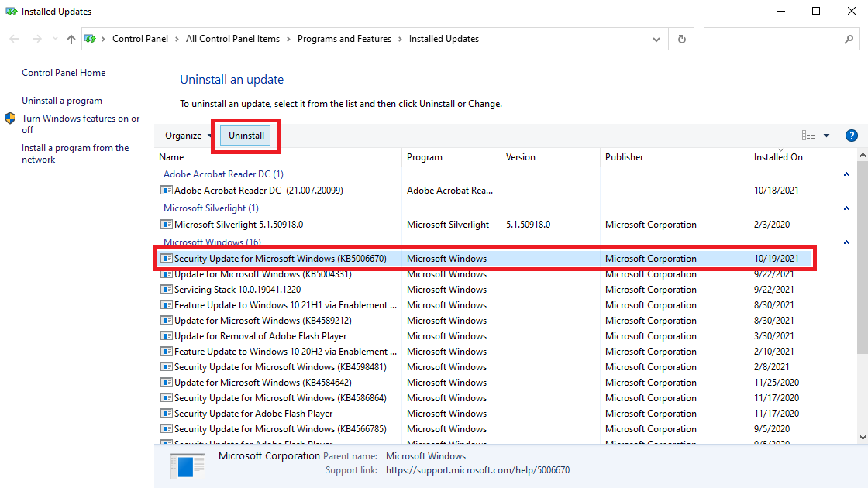
Task: Click the icon beside Security Update KB4598481
Action: point(166,367)
